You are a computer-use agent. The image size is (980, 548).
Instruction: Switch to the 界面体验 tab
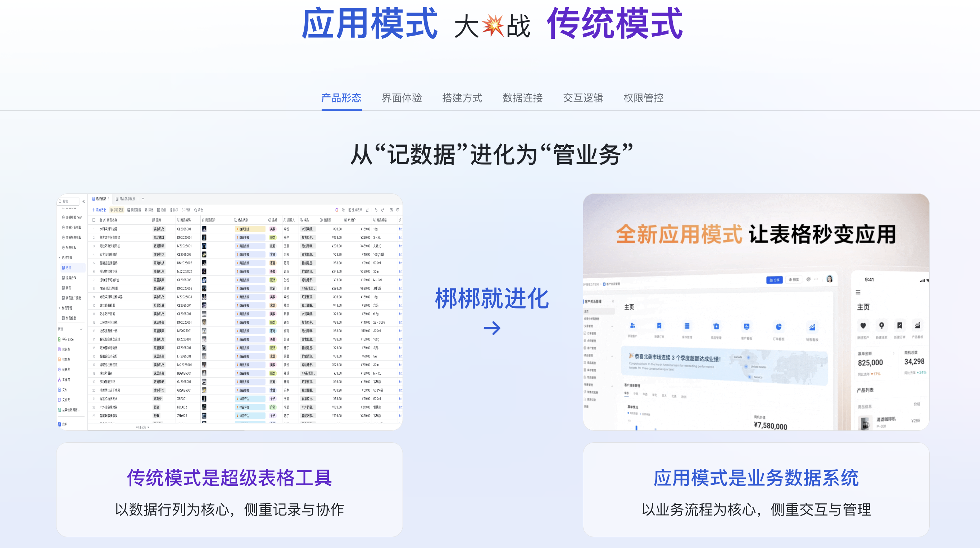tap(402, 98)
